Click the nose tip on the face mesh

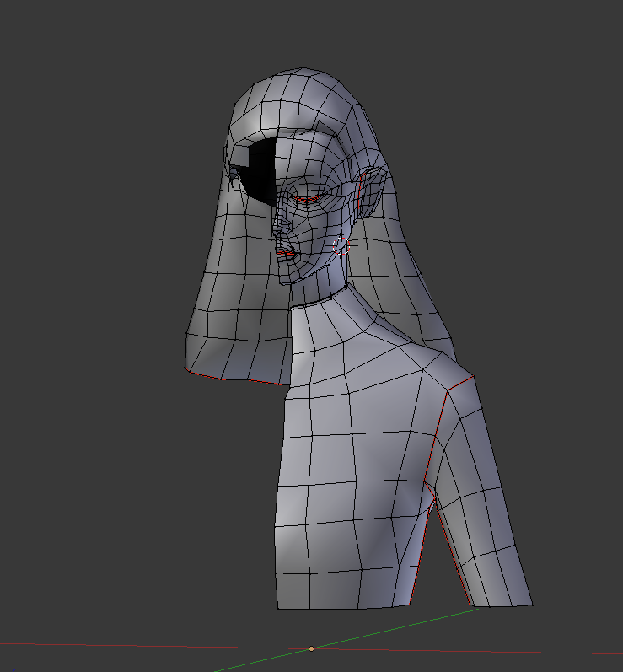coord(275,229)
